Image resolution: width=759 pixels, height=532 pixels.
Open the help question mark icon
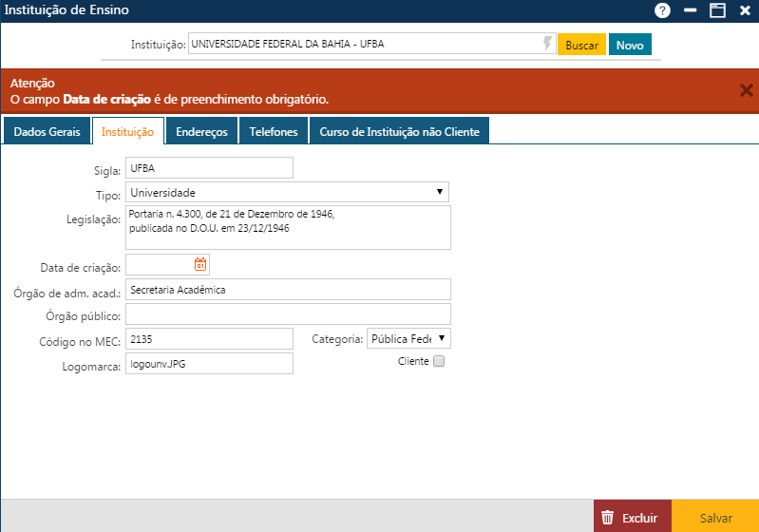[x=663, y=10]
